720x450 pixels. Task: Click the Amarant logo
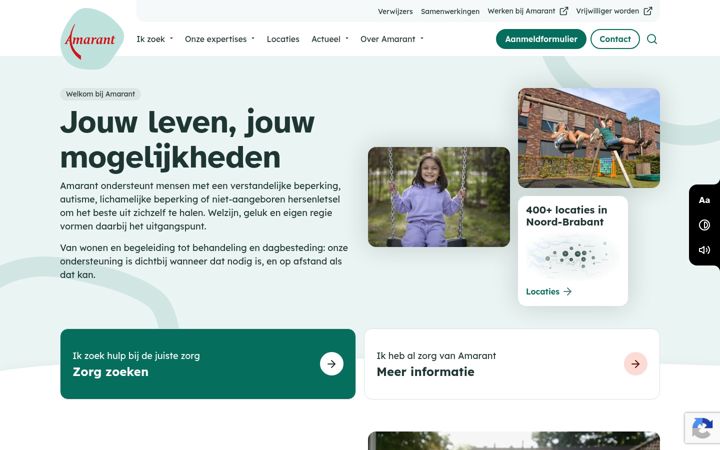92,39
